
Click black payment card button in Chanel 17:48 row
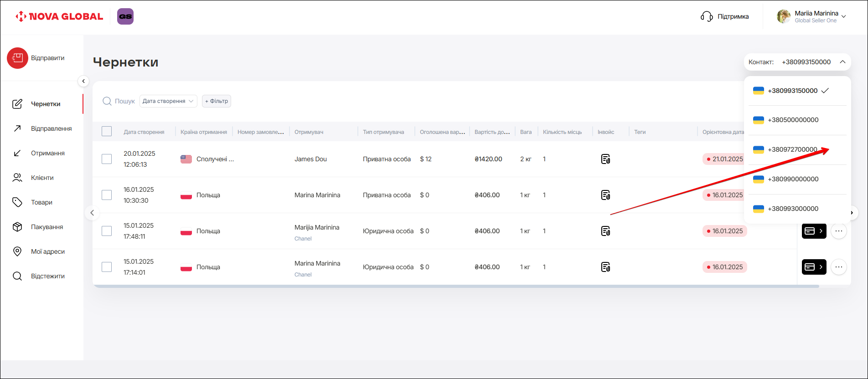coord(814,231)
